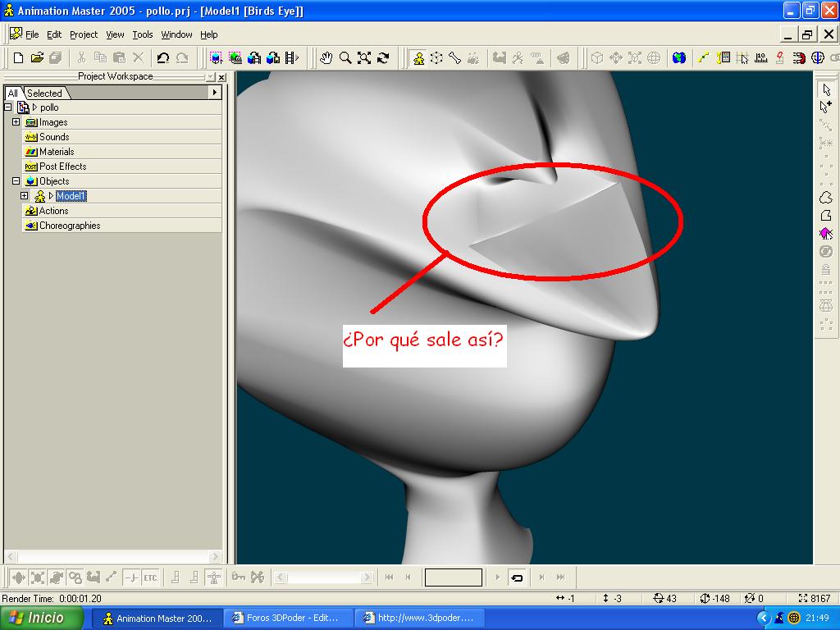The image size is (840, 630).
Task: Open the Help menu
Action: (x=209, y=34)
